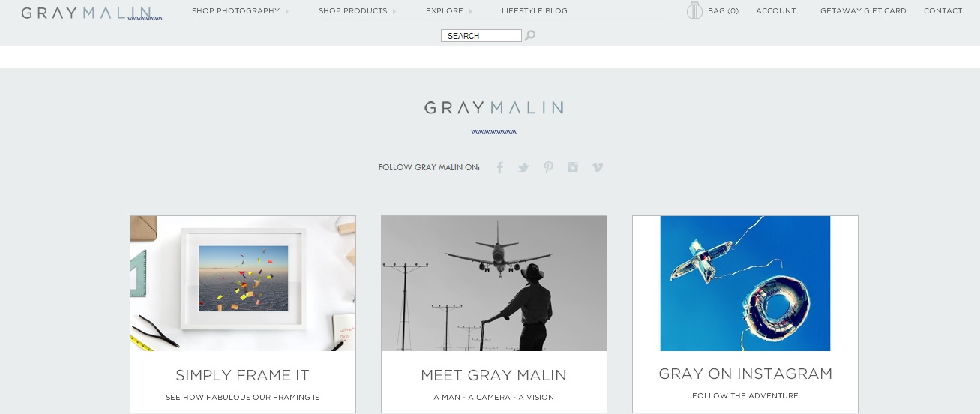The image size is (980, 414).
Task: Click the magnifying glass search icon
Action: [530, 35]
